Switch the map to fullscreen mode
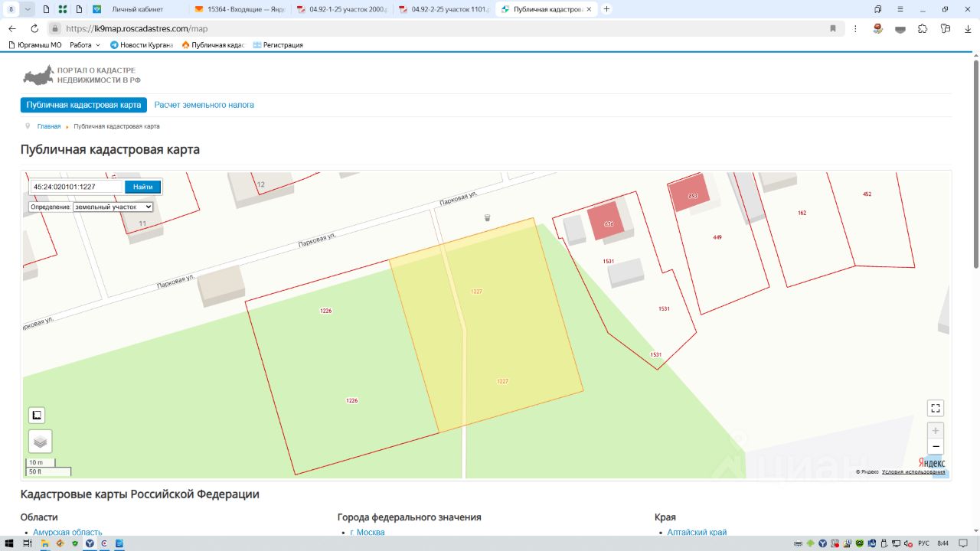Image resolution: width=980 pixels, height=551 pixels. point(935,408)
